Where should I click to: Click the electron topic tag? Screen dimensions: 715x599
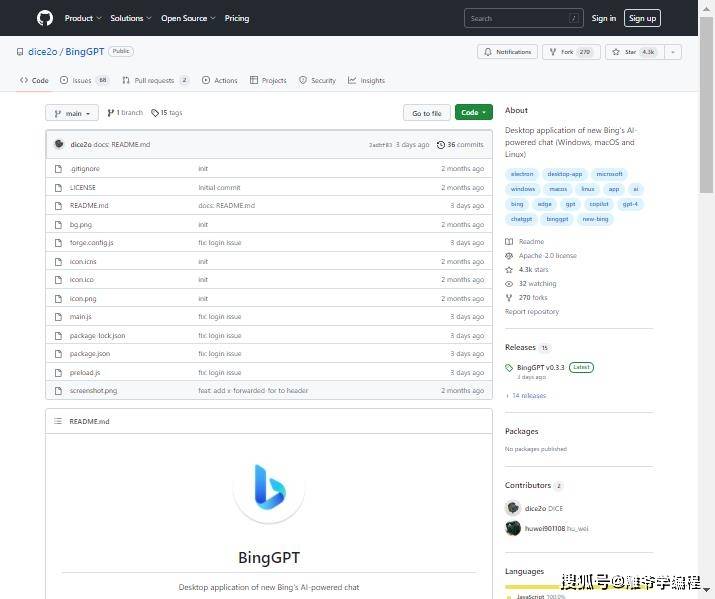click(522, 174)
